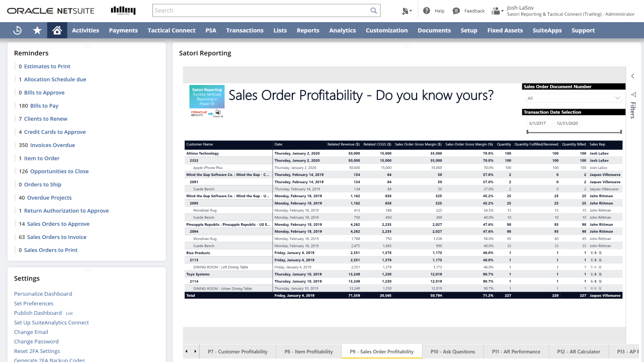Open the Invoices Overdue reminder
Screen dimensions: 644x362
[x=52, y=145]
